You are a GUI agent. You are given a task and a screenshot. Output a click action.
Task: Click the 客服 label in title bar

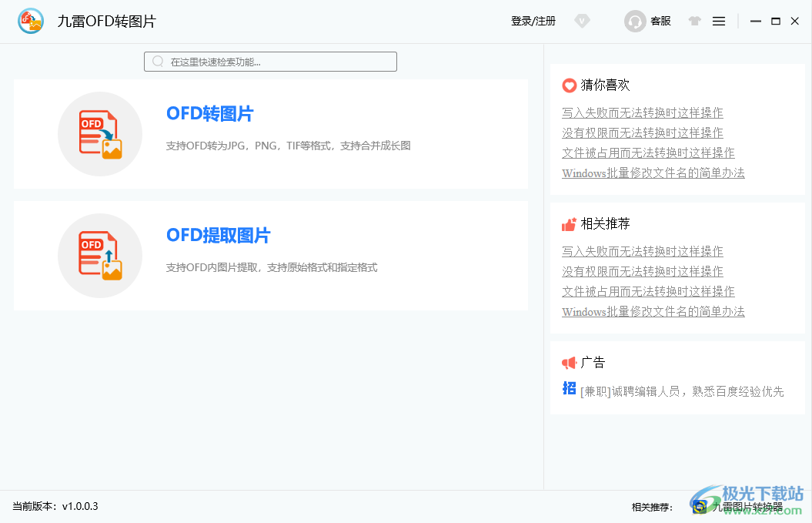pyautogui.click(x=660, y=22)
